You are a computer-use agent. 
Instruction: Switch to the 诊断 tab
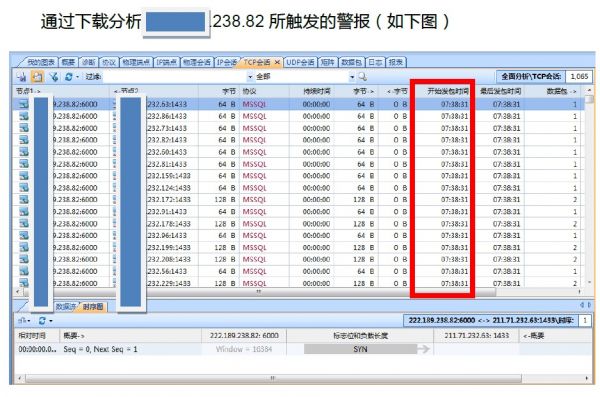click(x=89, y=62)
